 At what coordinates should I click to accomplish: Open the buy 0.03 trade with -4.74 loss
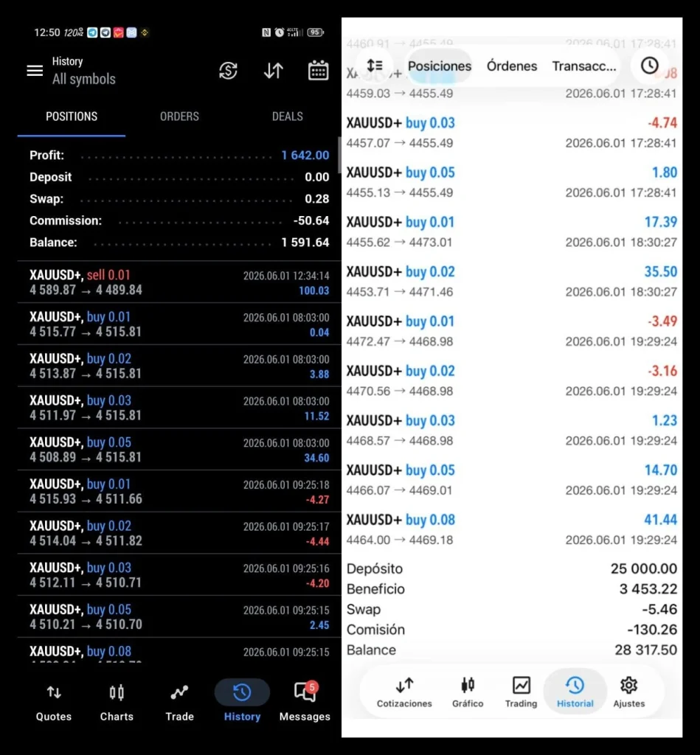coord(512,133)
